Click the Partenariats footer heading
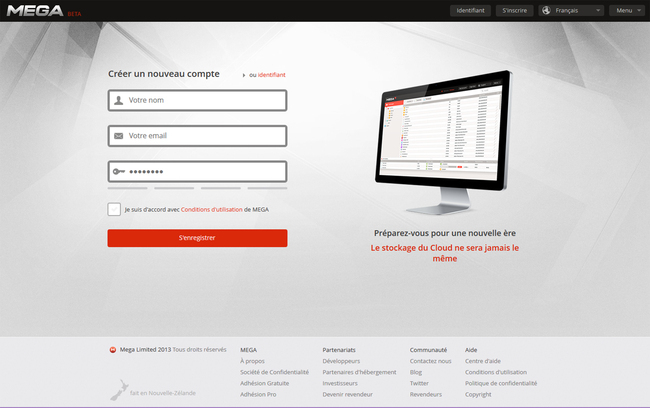The width and height of the screenshot is (650, 408). (x=339, y=350)
